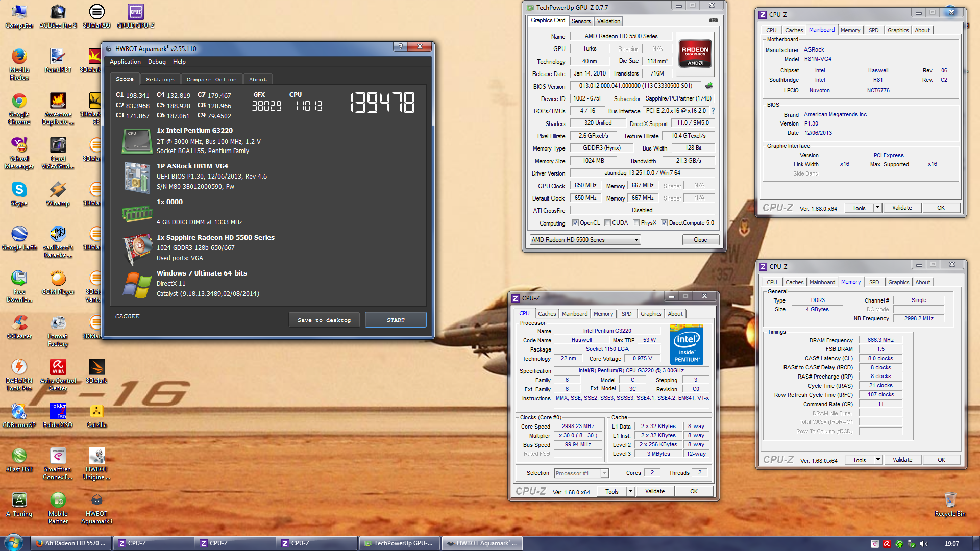Screen dimensions: 980x551
Task: Toggle OpenCL checkbox in GPU-Z
Action: (575, 223)
